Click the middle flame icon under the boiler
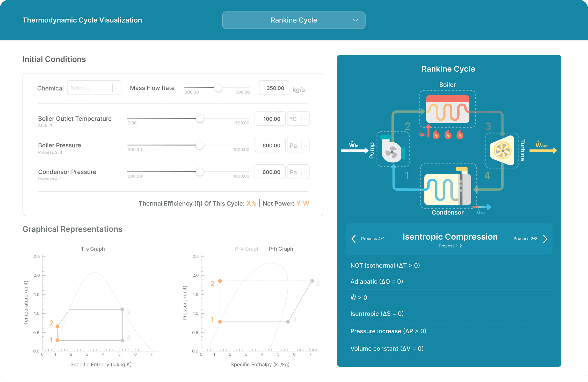The height and width of the screenshot is (382, 588). coord(448,135)
